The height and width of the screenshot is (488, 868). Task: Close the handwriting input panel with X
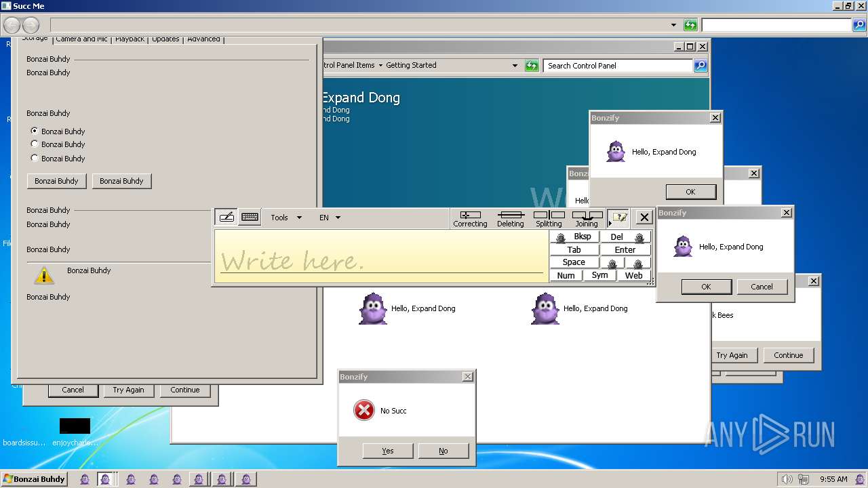(x=644, y=218)
